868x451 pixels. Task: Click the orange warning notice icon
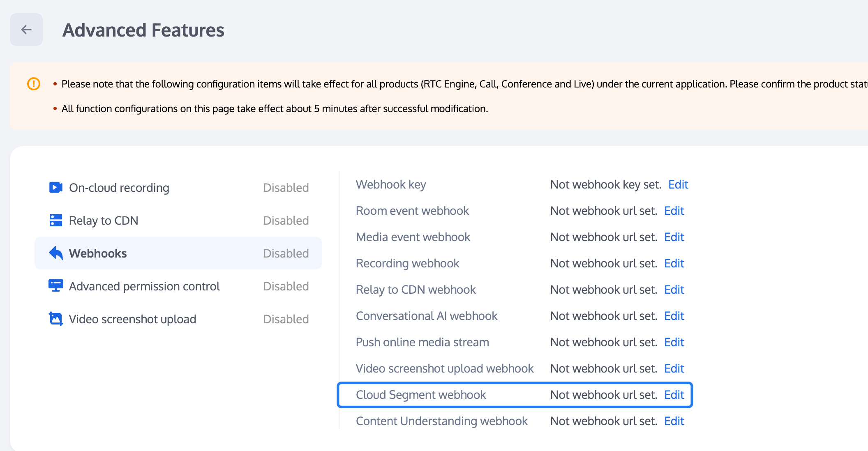[34, 84]
